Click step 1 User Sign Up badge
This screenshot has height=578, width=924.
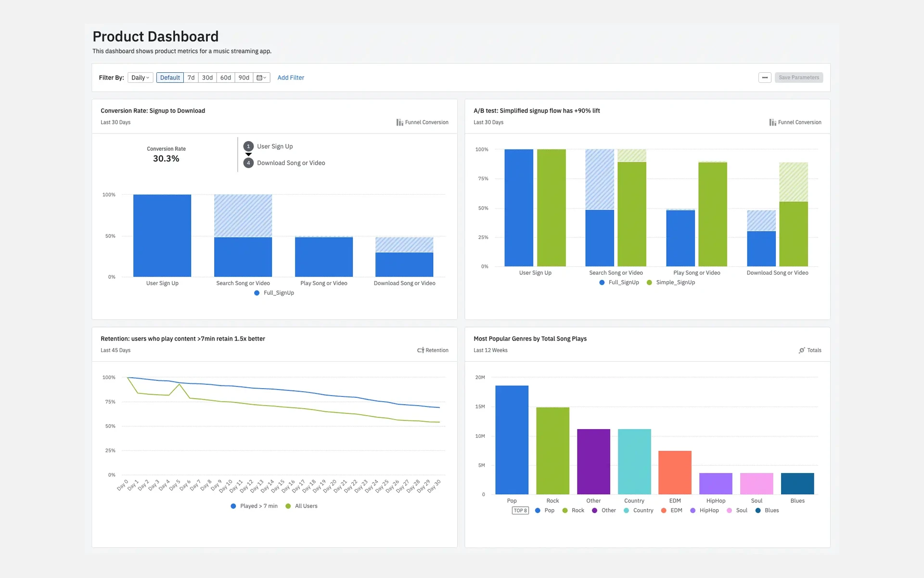pyautogui.click(x=248, y=146)
